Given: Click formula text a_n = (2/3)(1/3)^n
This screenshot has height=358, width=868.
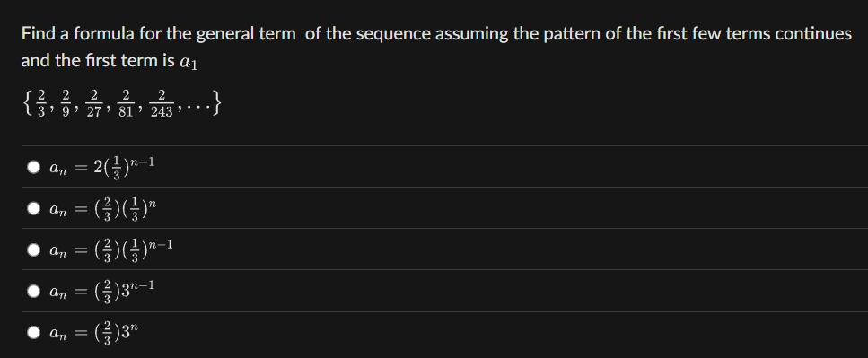Looking at the screenshot, I should click(x=103, y=208).
